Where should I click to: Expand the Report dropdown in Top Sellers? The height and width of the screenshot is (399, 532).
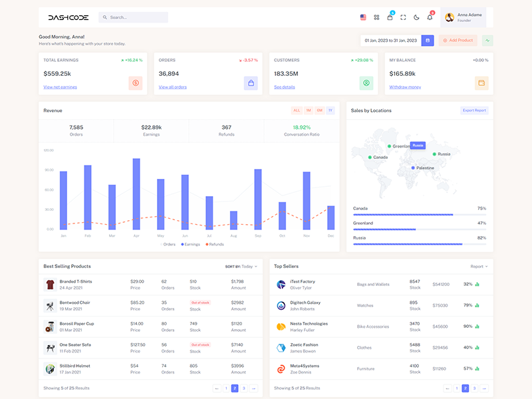pos(479,266)
